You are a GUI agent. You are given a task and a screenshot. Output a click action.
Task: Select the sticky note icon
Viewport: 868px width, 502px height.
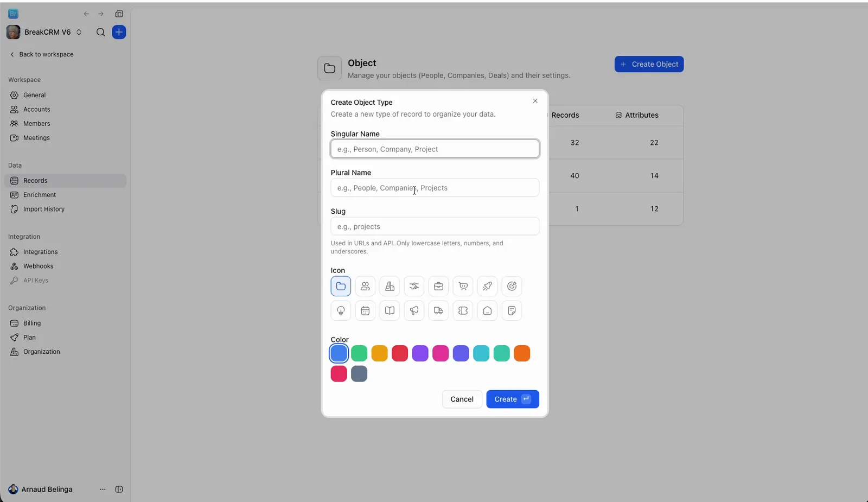point(512,310)
